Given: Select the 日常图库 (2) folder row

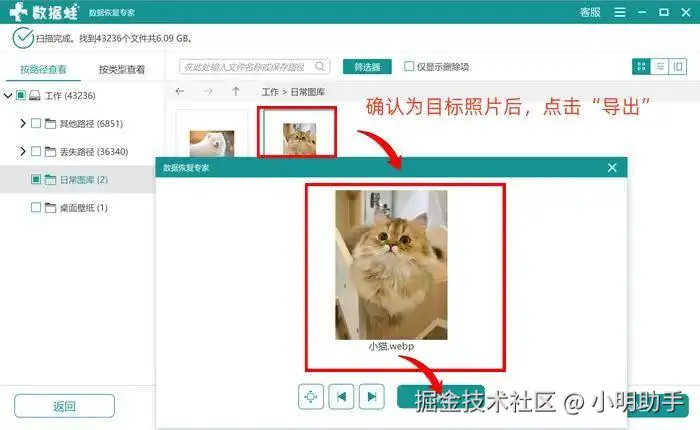Looking at the screenshot, I should tap(78, 180).
